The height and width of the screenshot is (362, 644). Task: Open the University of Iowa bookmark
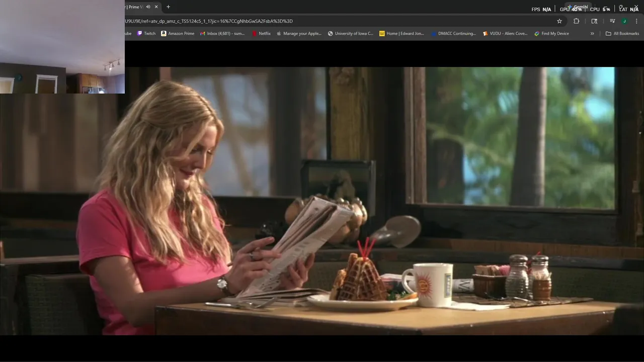pyautogui.click(x=351, y=34)
